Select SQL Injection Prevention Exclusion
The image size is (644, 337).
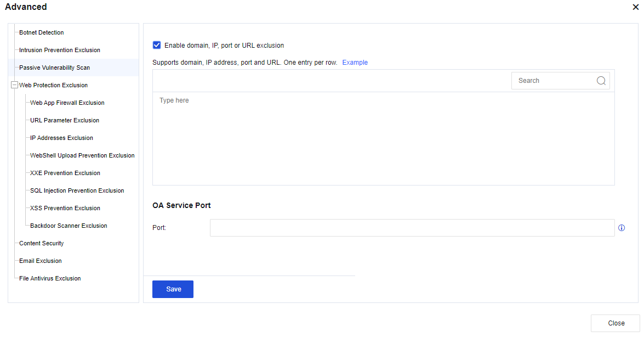(x=77, y=190)
